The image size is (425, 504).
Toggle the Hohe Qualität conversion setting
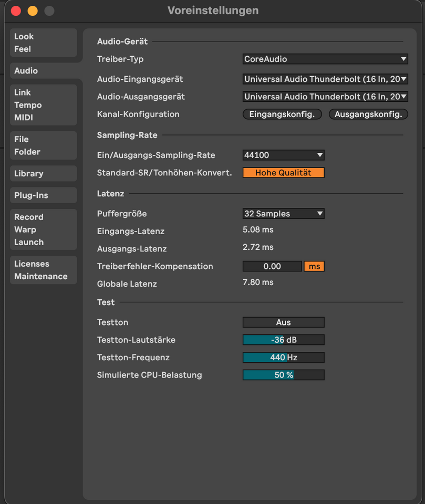[x=284, y=173]
